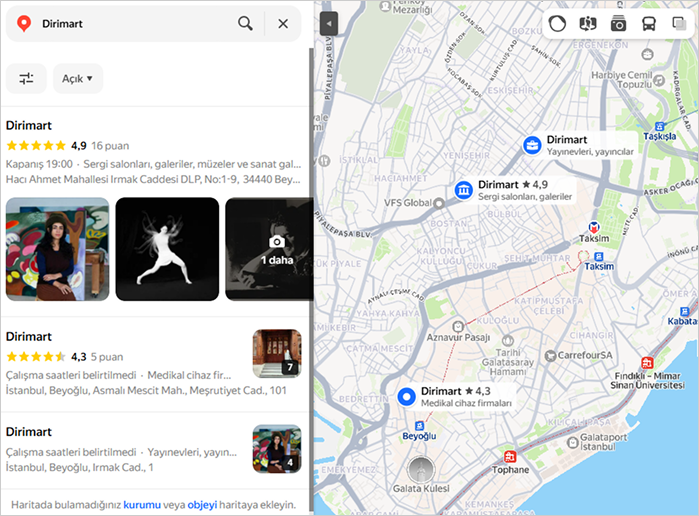Viewport: 699px width, 516px height.
Task: Click the 4,9 rating with 16 puan
Action: [x=67, y=146]
